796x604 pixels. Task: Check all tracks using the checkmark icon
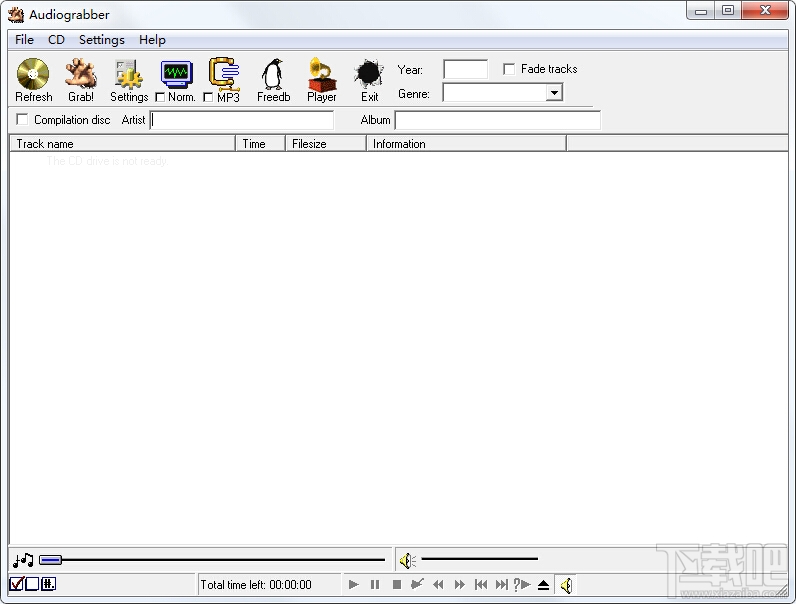pos(16,584)
